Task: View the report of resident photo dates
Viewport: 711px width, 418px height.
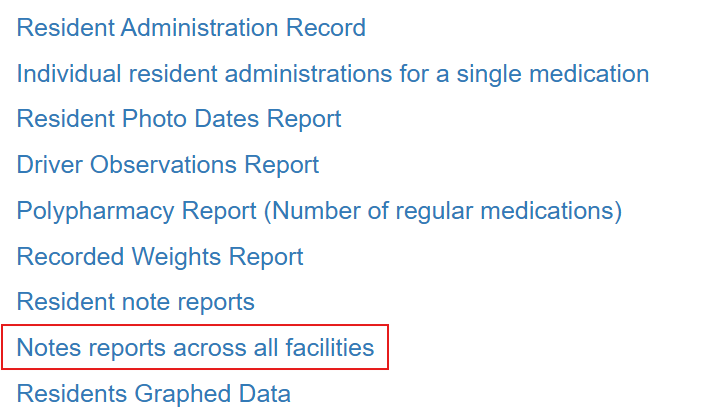Action: click(179, 119)
